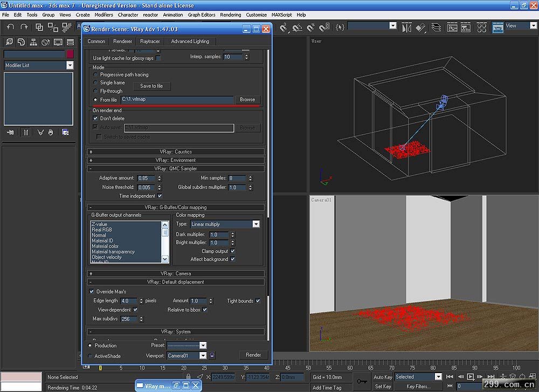This screenshot has width=539, height=392.
Task: Toggle Show End Result in modifier stack
Action: click(x=26, y=133)
